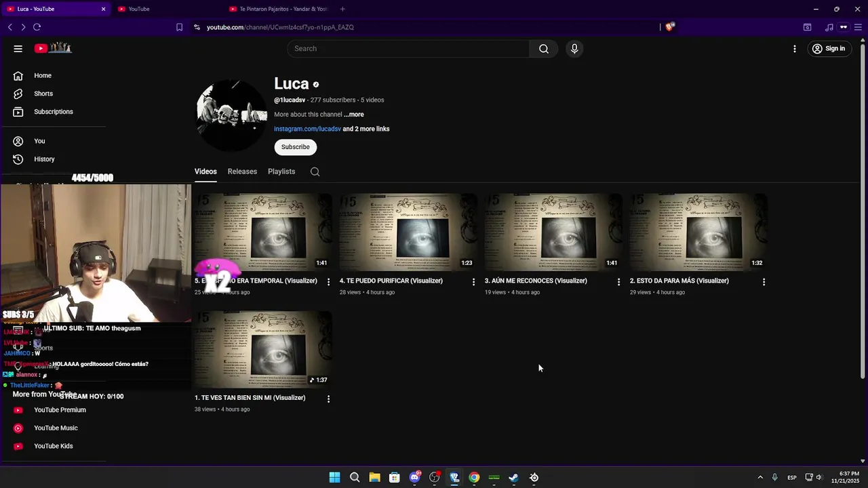
Task: Go forward with browser forward arrow
Action: click(x=23, y=27)
